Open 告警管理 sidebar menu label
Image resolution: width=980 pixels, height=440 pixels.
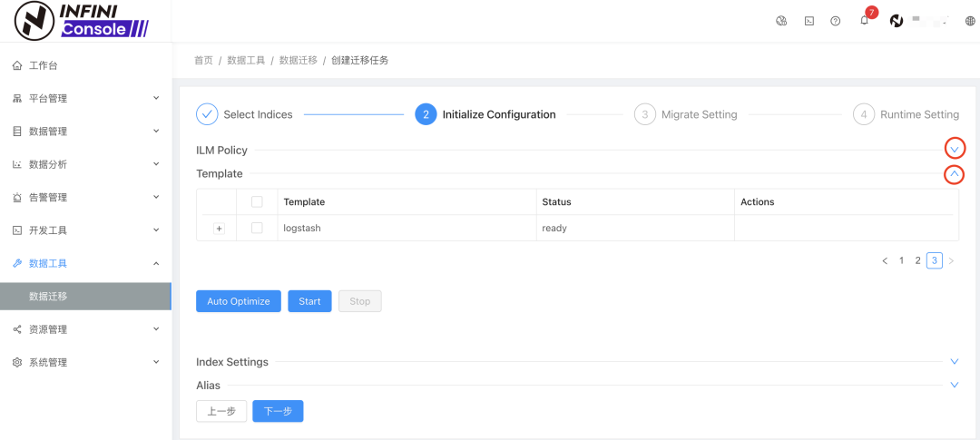click(48, 198)
